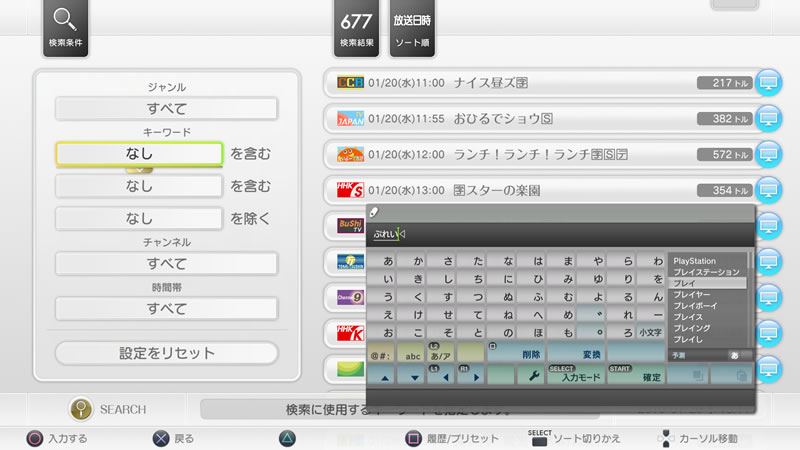The width and height of the screenshot is (800, 450).
Task: Switch to abc alphabet input key
Action: (411, 353)
